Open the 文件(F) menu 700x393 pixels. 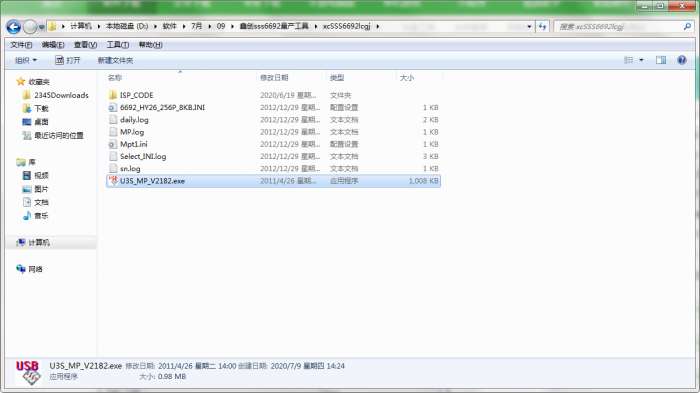coord(21,45)
